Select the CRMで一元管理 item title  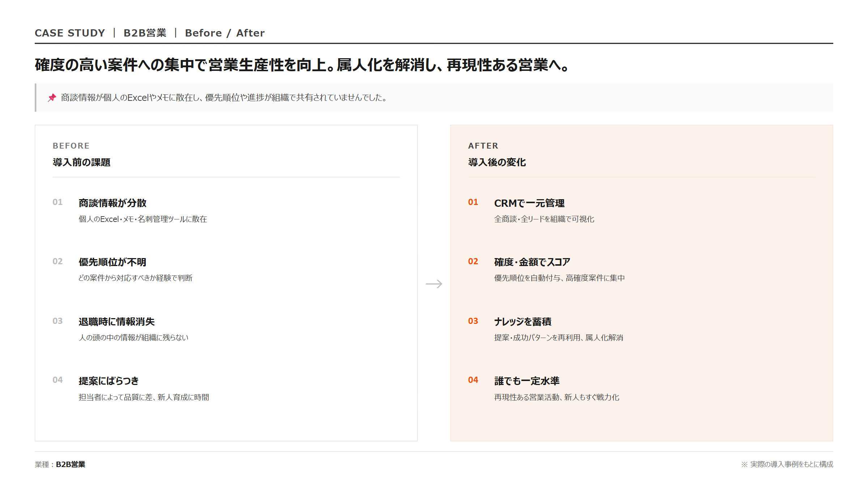(x=529, y=203)
